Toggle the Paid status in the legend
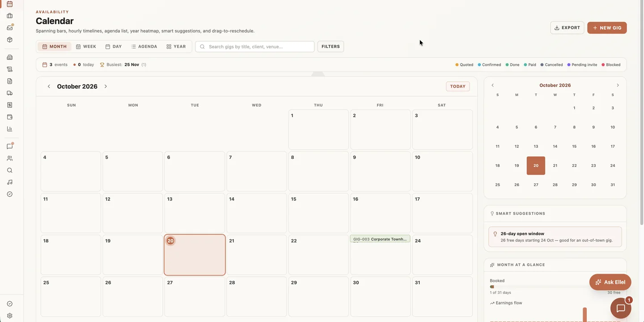This screenshot has height=322, width=644. [530, 65]
